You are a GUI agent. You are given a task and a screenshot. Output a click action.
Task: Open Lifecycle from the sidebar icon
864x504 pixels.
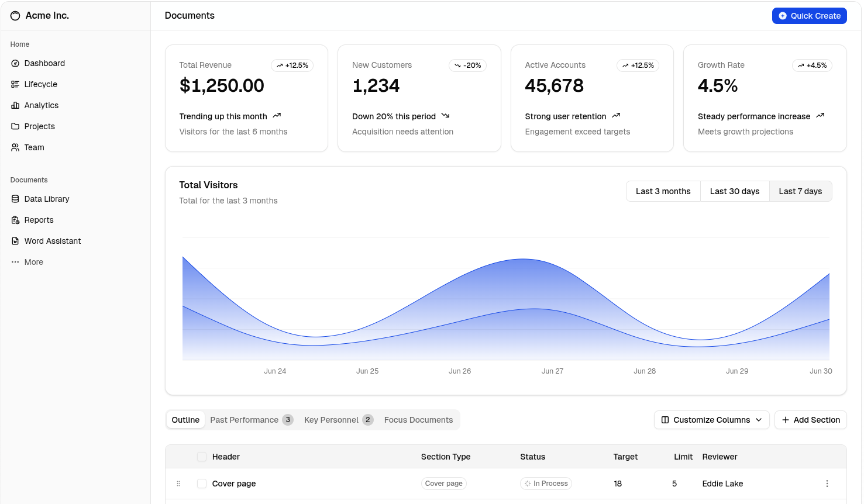click(x=15, y=84)
